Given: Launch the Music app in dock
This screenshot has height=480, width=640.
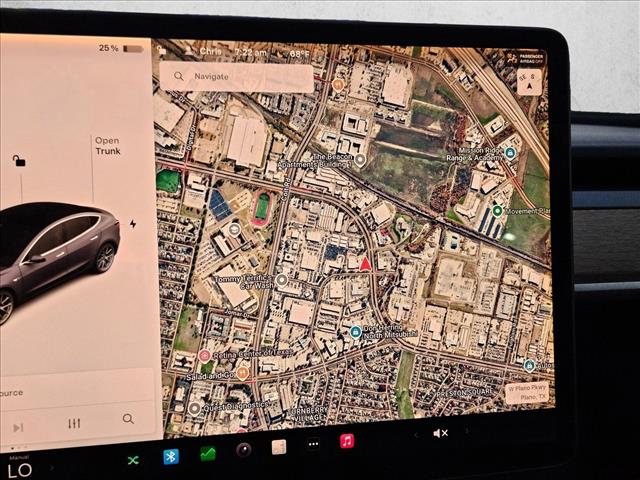Looking at the screenshot, I should (347, 441).
